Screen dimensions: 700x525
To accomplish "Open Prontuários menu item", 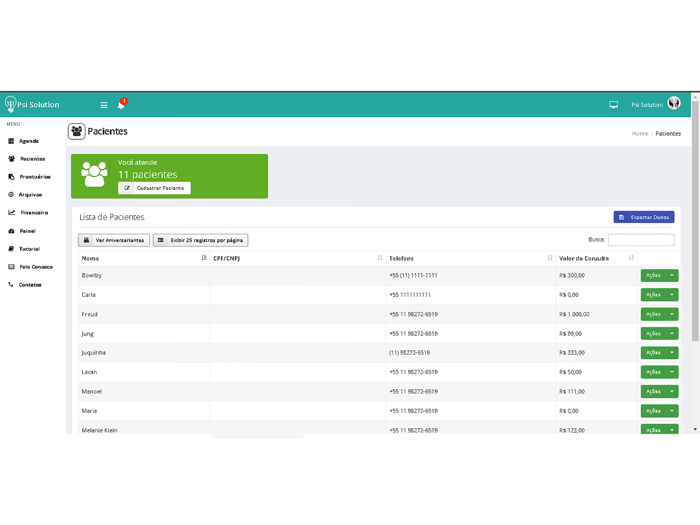I will click(35, 177).
